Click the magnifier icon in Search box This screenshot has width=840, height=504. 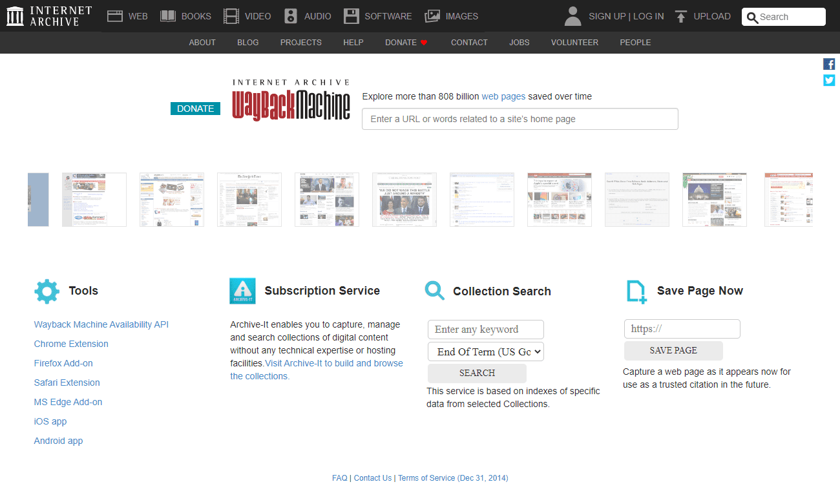pyautogui.click(x=752, y=17)
